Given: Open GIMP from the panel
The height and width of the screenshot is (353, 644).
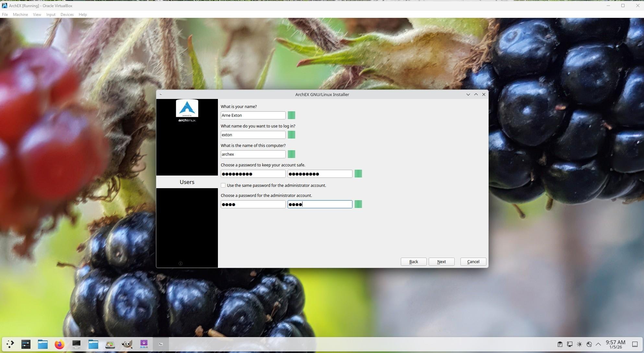Looking at the screenshot, I should [x=127, y=344].
